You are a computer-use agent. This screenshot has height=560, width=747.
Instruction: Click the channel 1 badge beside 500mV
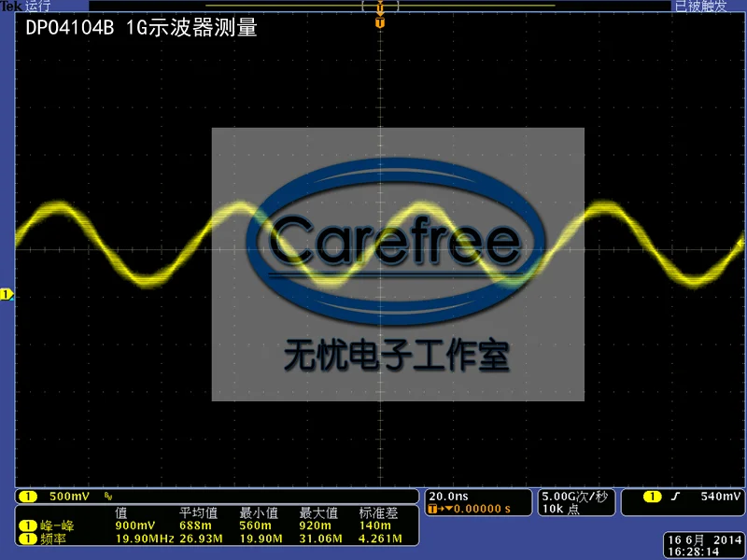point(28,497)
